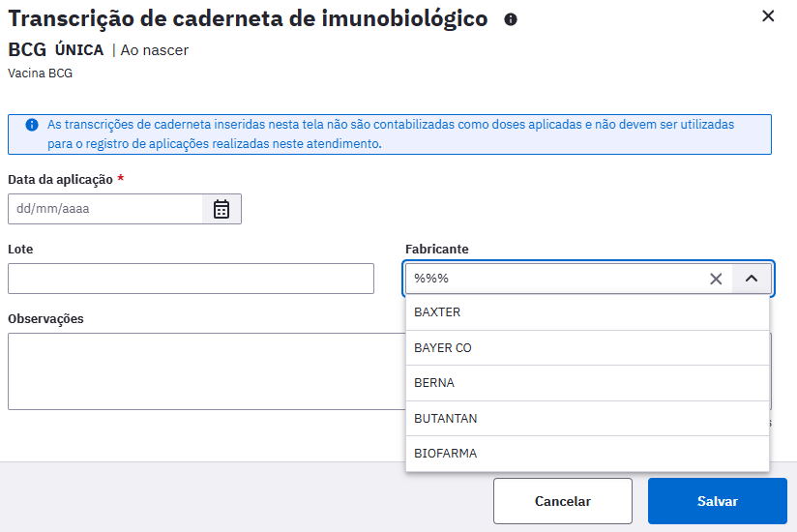Close the transcription dialog
Viewport: 797px width, 532px height.
point(768,16)
